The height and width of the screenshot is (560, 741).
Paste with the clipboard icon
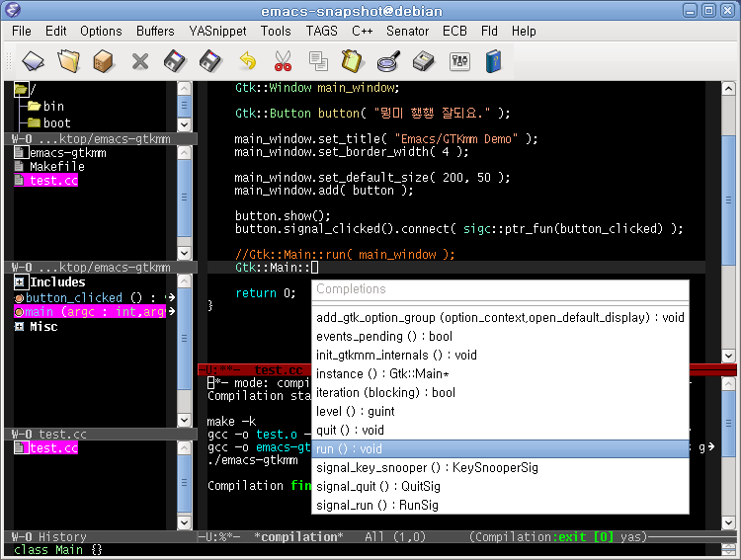[x=352, y=61]
